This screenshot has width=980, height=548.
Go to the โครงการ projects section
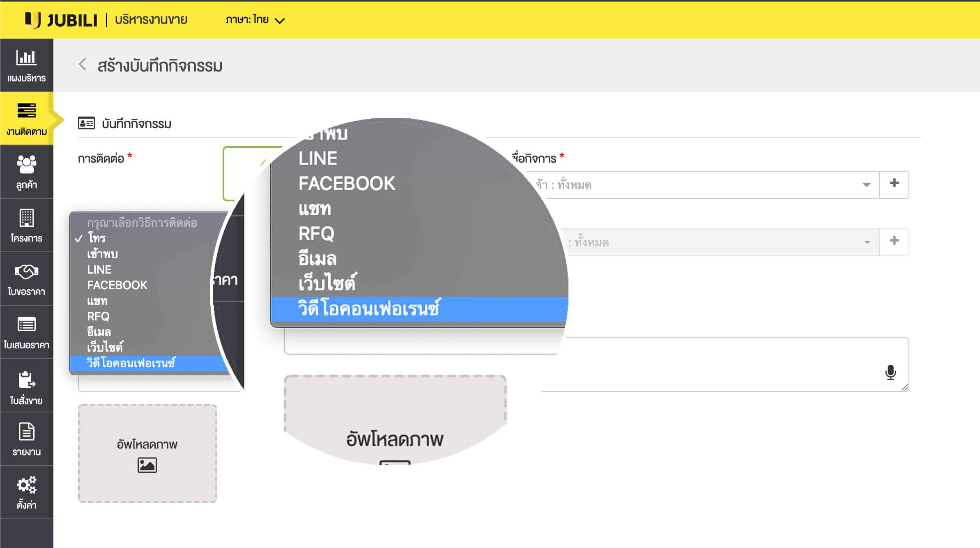tap(26, 225)
